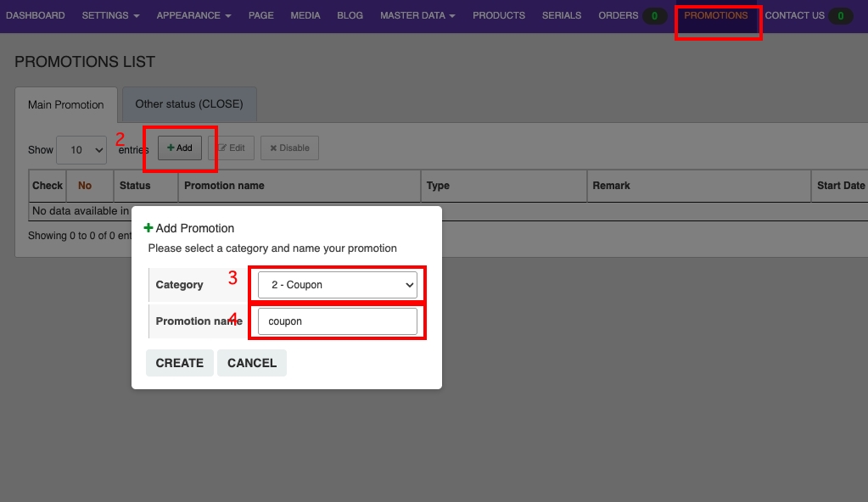
Task: Sort table by No column header
Action: [x=85, y=186]
